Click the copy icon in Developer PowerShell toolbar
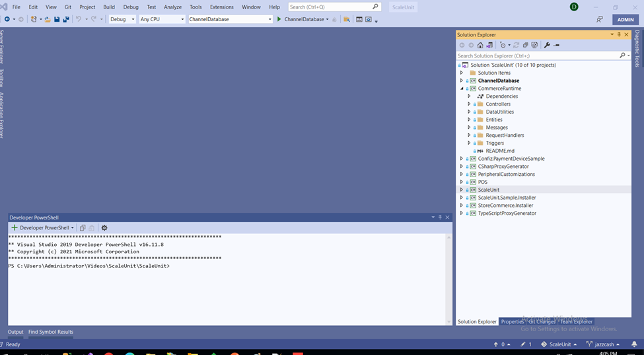Image resolution: width=644 pixels, height=355 pixels. pyautogui.click(x=83, y=227)
